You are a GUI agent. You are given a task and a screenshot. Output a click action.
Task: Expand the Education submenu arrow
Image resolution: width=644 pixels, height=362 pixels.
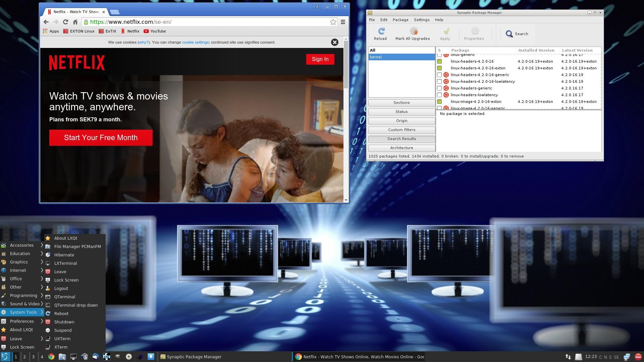(x=42, y=253)
